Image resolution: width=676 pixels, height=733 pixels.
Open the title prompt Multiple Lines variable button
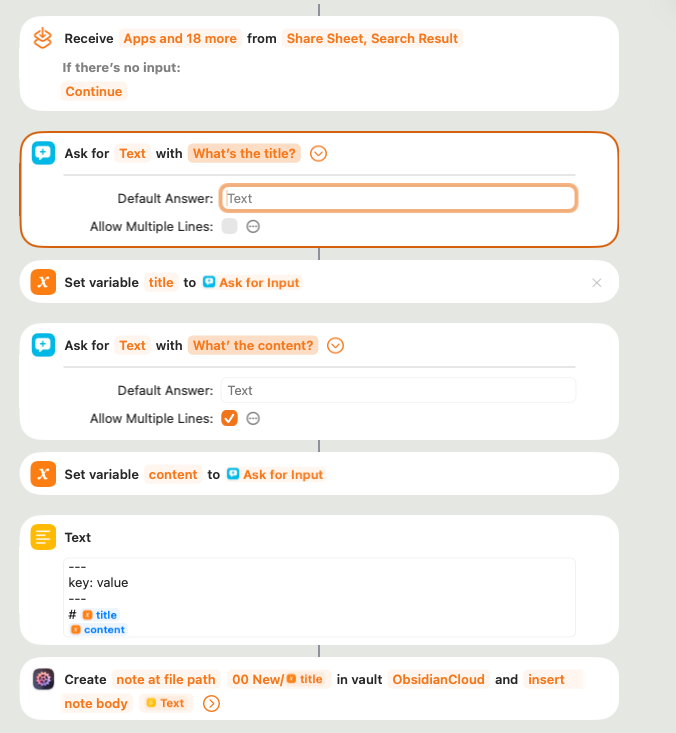[253, 226]
